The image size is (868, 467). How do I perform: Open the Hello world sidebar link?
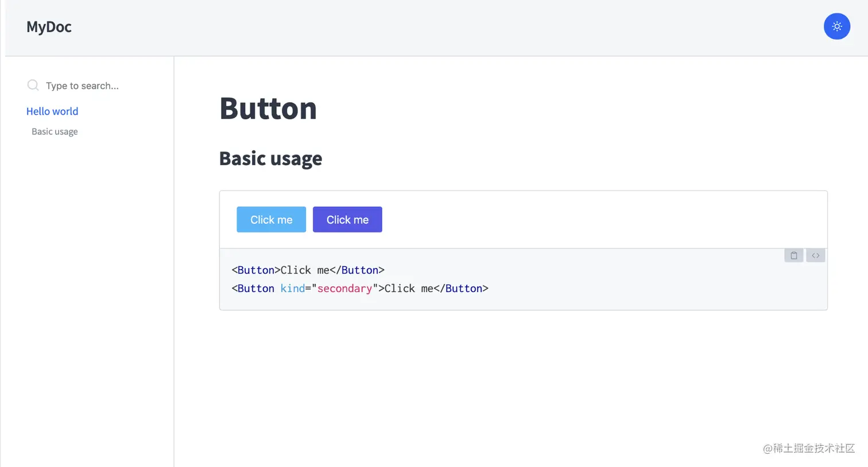[x=52, y=111]
